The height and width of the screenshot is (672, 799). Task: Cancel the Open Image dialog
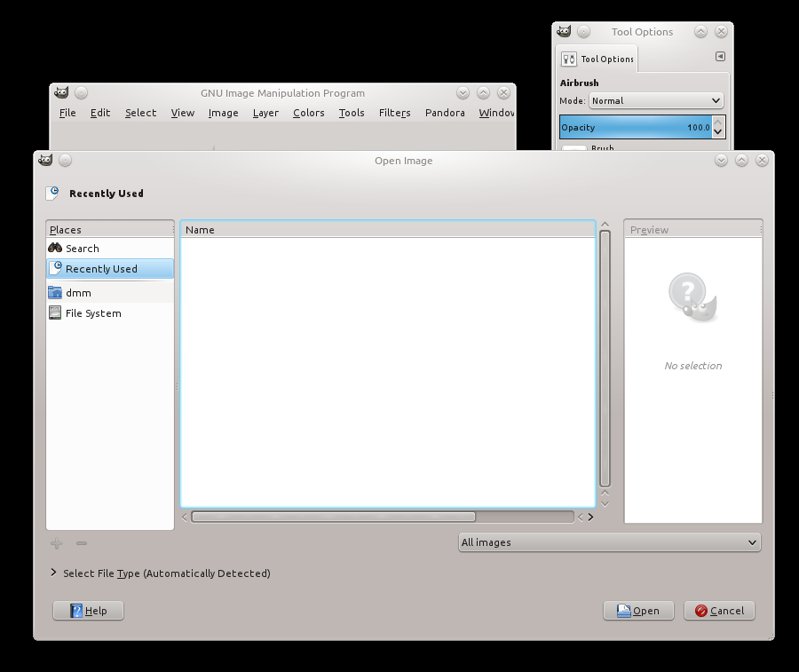coord(719,611)
